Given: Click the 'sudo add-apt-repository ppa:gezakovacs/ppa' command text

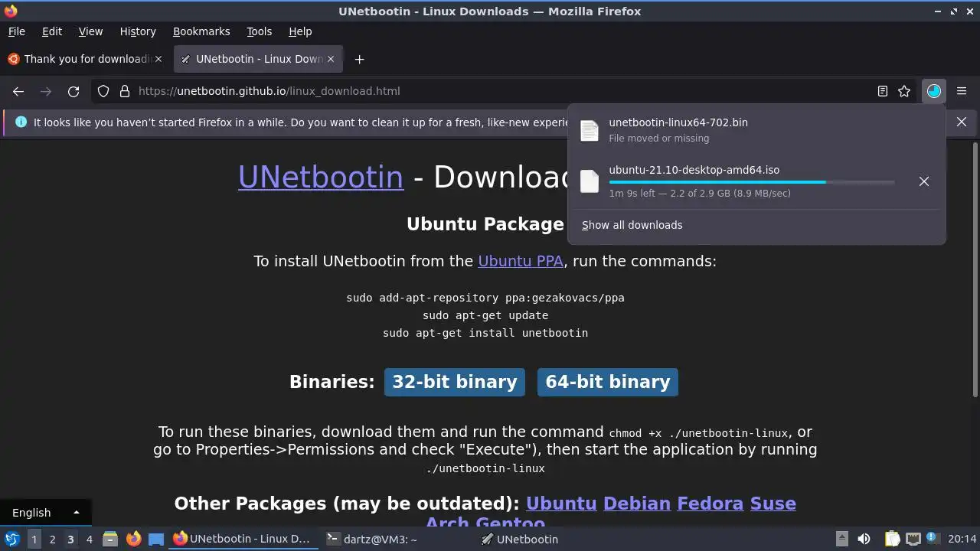Looking at the screenshot, I should pyautogui.click(x=485, y=298).
